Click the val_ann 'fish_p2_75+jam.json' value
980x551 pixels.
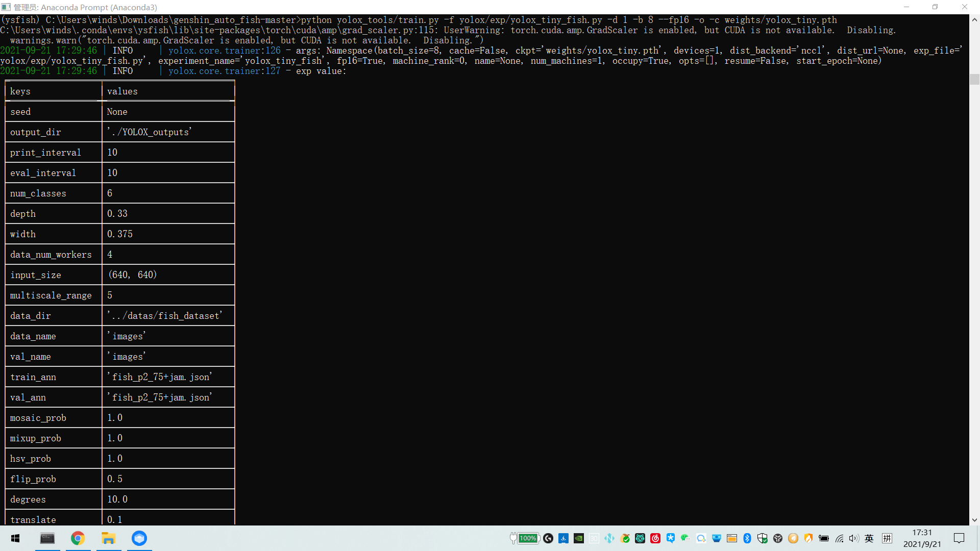pyautogui.click(x=160, y=397)
